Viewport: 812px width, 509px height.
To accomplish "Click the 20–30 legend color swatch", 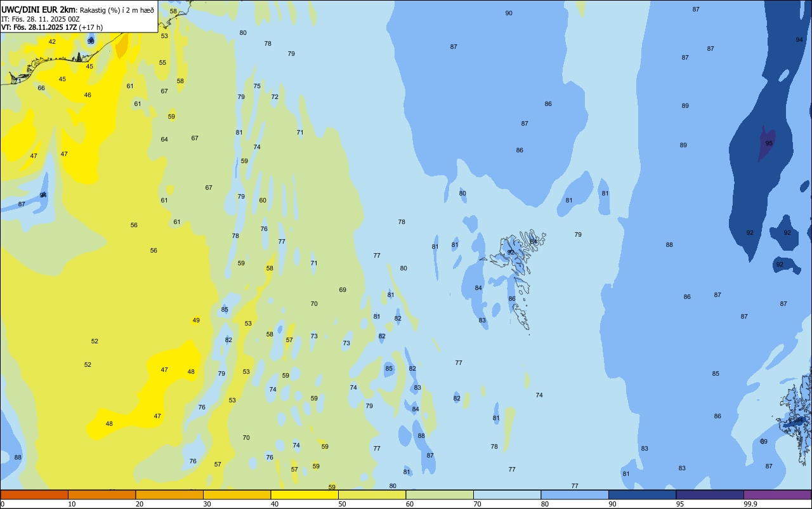I will click(x=169, y=494).
